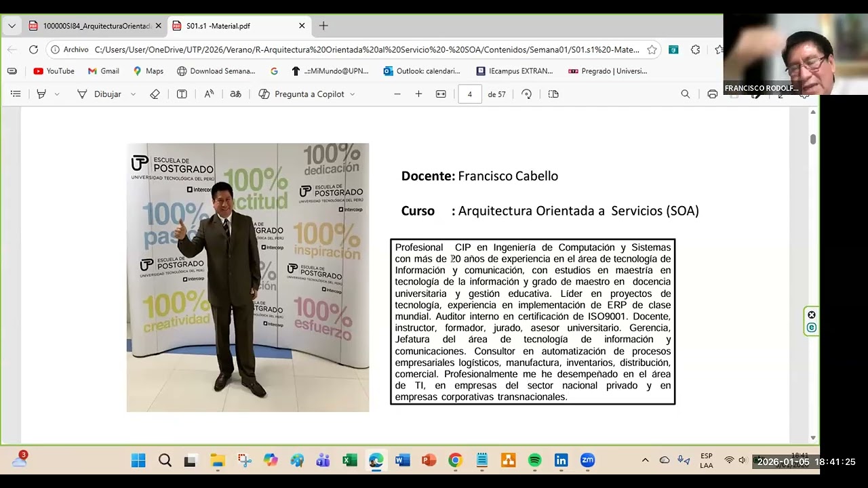Screen dimensions: 868x488
Task: Click the page number input field
Action: pyautogui.click(x=469, y=94)
